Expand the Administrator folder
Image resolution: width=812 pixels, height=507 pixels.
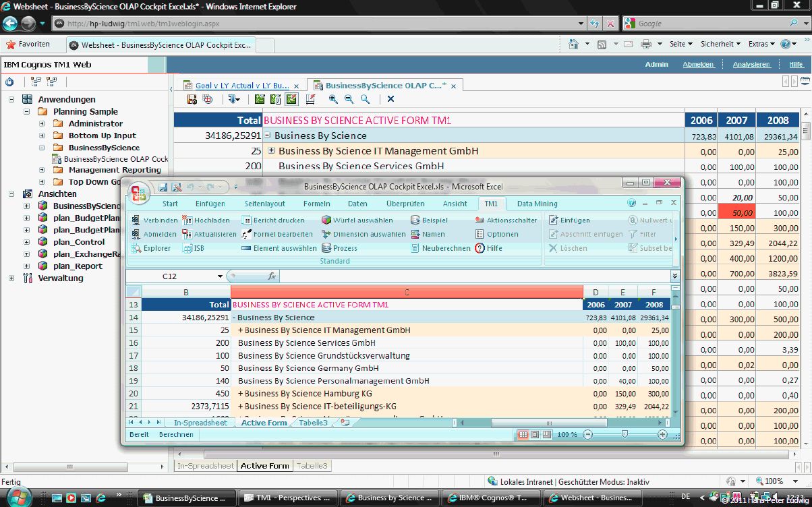[x=42, y=123]
